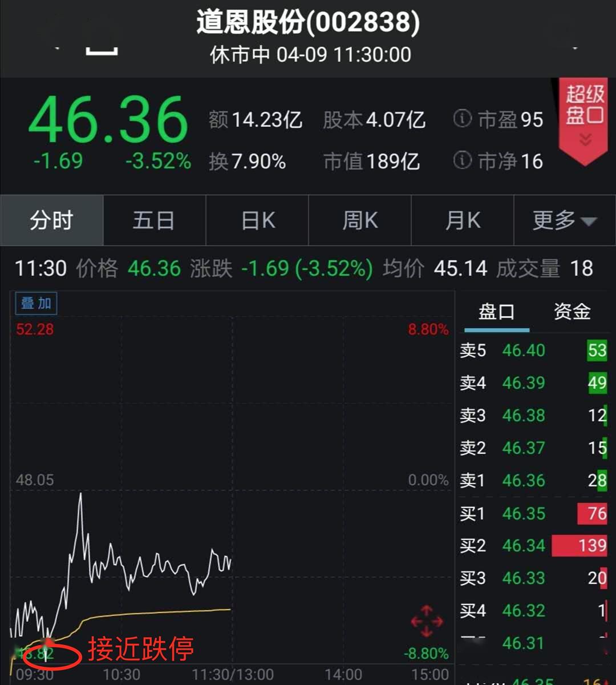616x685 pixels.
Task: Tap the 额14.23亿 turnover value
Action: pos(256,120)
